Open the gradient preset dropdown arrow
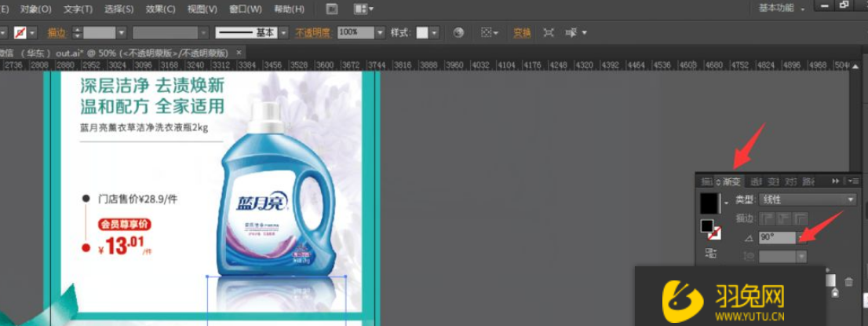Image resolution: width=868 pixels, height=326 pixels. 726,203
